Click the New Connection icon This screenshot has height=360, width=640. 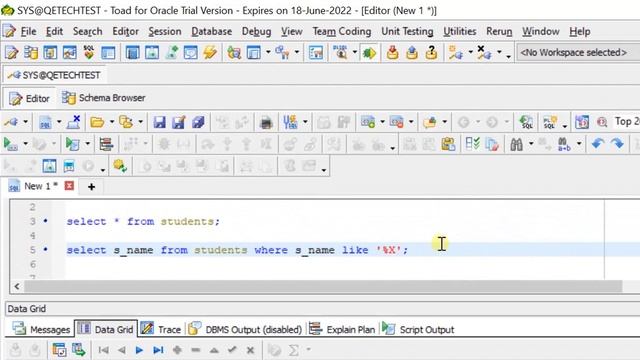point(455,53)
